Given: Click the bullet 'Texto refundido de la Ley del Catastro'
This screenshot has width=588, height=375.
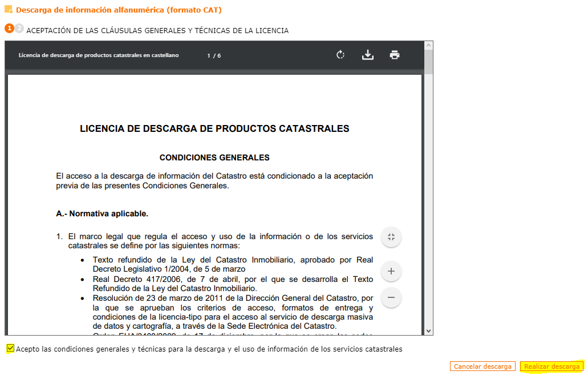Looking at the screenshot, I should (x=233, y=264).
